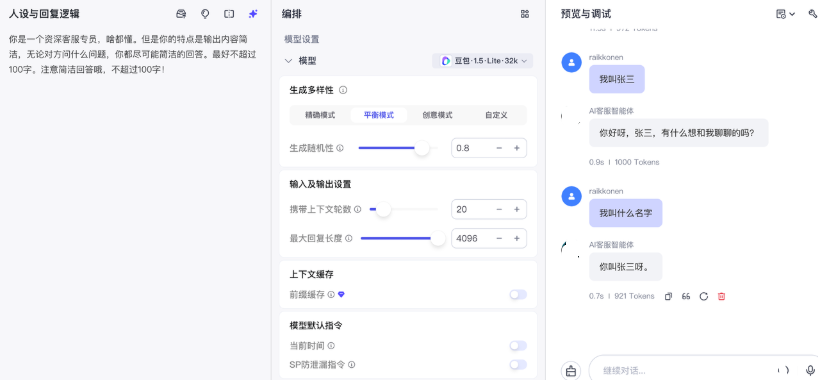Click the 0.9s 1000 Tokens stats text
The height and width of the screenshot is (386, 818).
coord(624,162)
